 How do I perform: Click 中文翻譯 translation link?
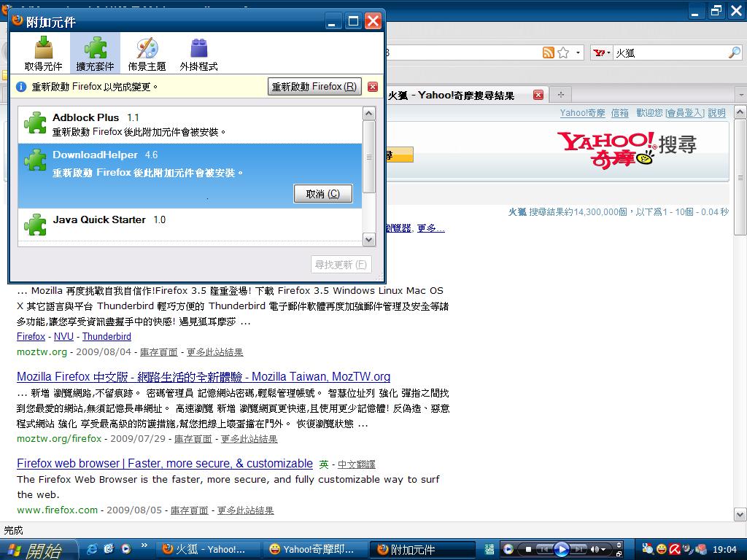coord(356,464)
